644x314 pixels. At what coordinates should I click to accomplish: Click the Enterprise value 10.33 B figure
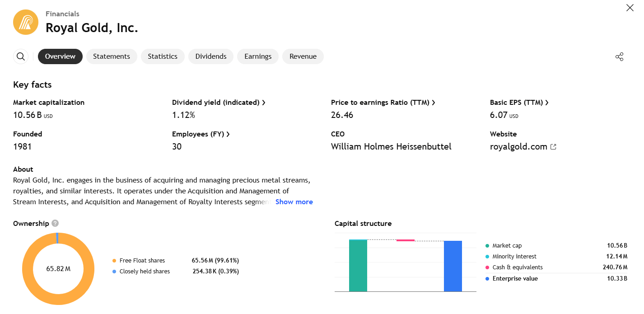pyautogui.click(x=617, y=279)
